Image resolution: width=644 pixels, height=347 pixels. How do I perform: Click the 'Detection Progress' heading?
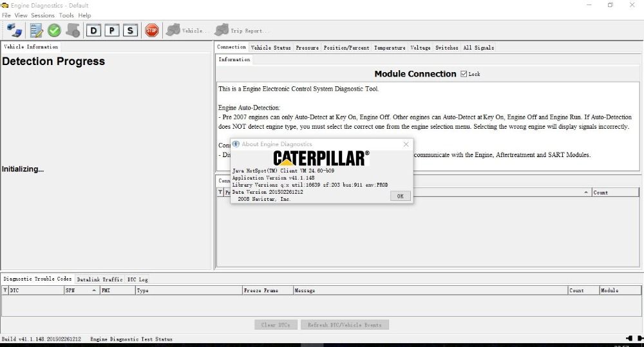53,61
